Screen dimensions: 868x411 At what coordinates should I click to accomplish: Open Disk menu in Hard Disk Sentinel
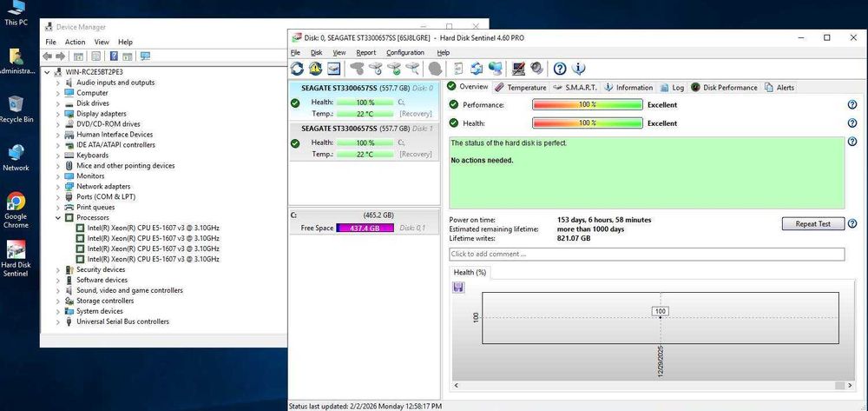pyautogui.click(x=316, y=53)
